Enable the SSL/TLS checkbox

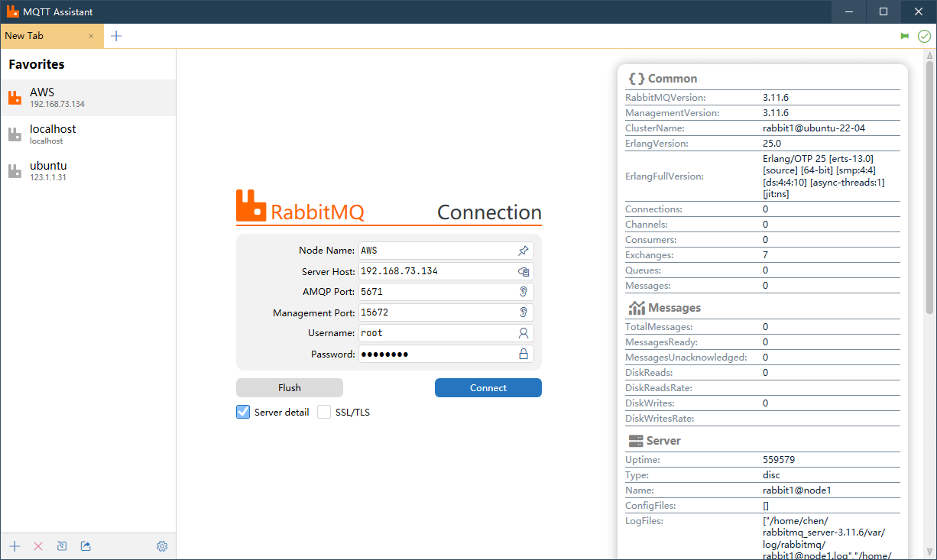click(x=324, y=412)
